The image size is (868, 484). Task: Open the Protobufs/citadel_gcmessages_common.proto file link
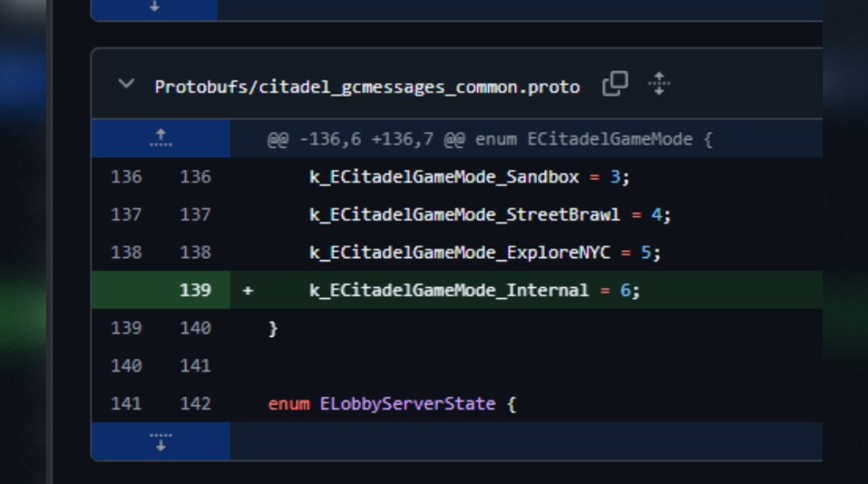[x=366, y=87]
